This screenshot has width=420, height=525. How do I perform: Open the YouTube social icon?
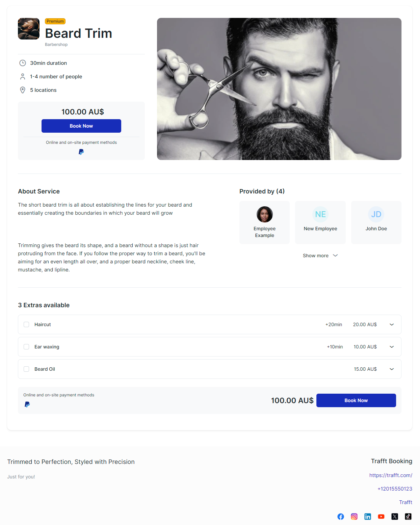pos(381,517)
